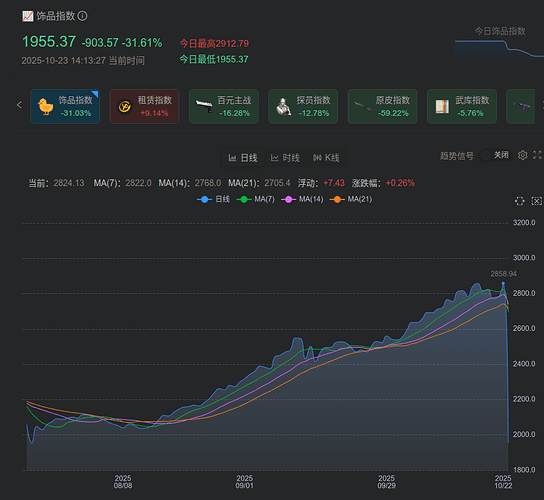
Task: Click the 涨跌幅 value +0.26%
Action: (x=400, y=183)
